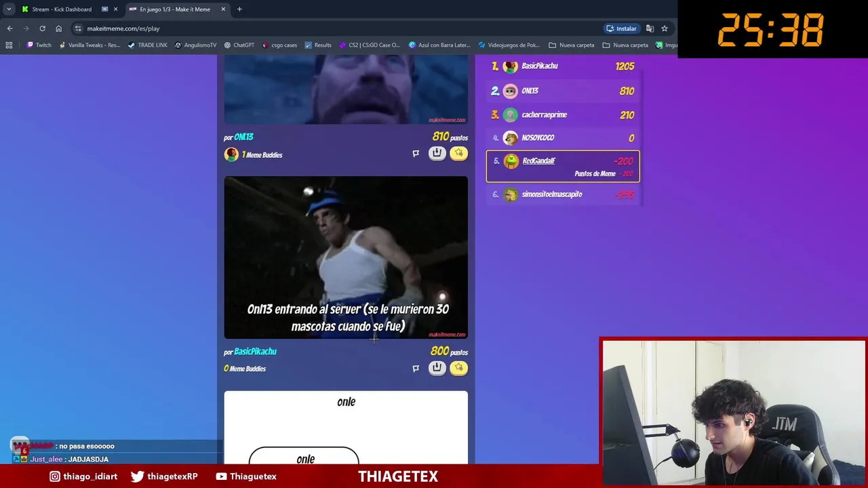The height and width of the screenshot is (488, 868).
Task: Open TRADE LINK bookmark
Action: pyautogui.click(x=147, y=45)
